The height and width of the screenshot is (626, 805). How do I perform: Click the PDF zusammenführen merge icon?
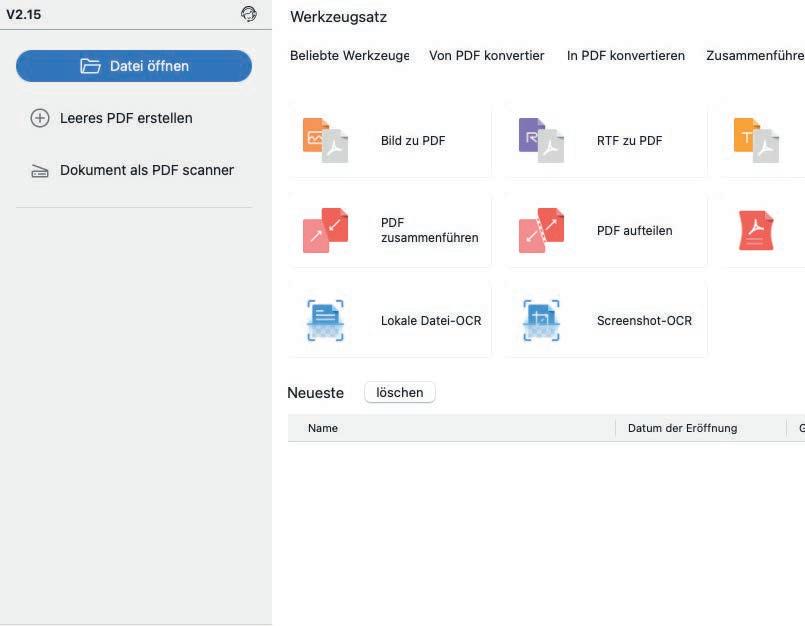point(325,230)
